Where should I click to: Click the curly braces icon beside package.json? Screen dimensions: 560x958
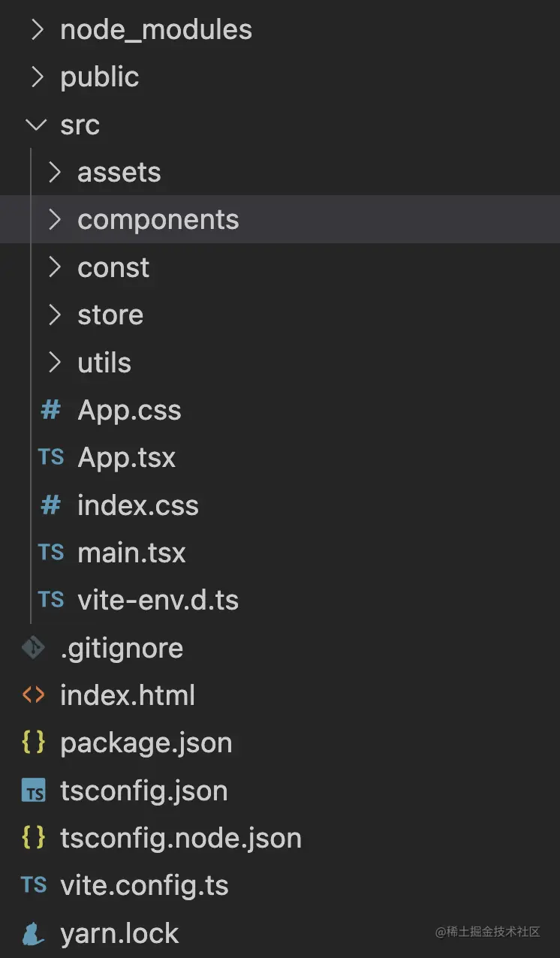coord(33,743)
